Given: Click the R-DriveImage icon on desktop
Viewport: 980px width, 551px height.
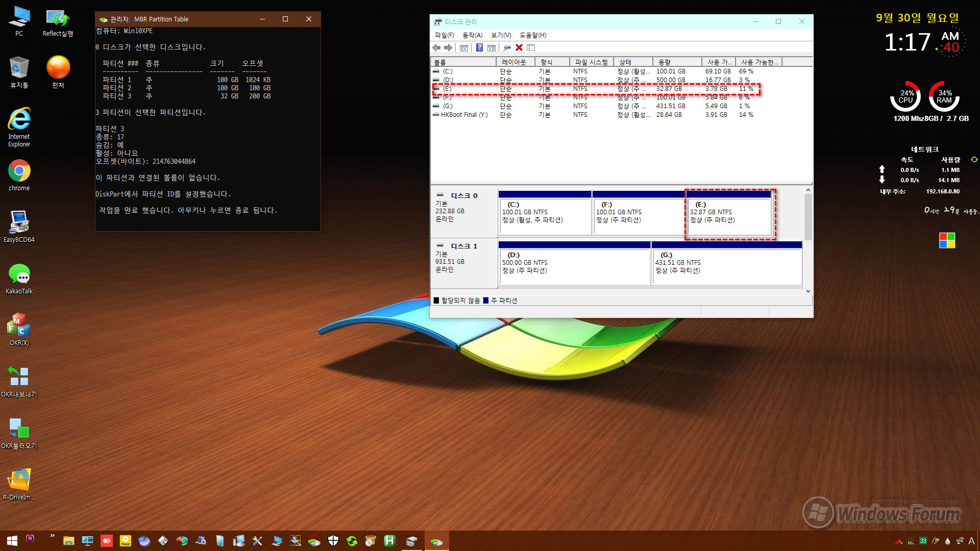Looking at the screenshot, I should 19,483.
